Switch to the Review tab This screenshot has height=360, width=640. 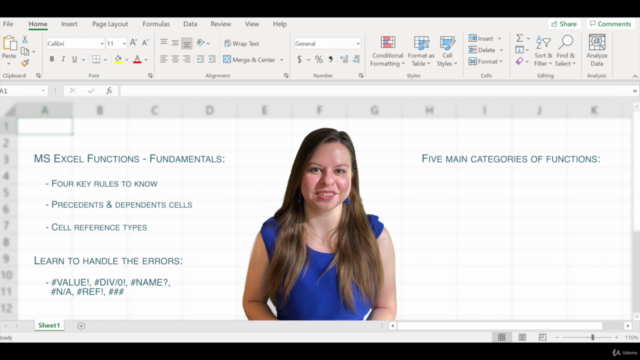pos(221,24)
